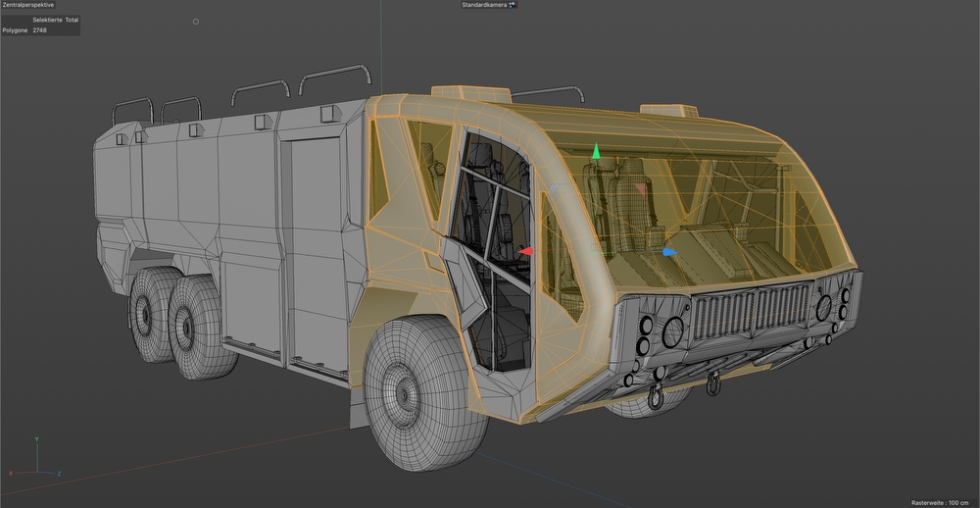Screen dimensions: 980x508
Task: Click the Selektierte Total HUD header
Action: (56, 20)
